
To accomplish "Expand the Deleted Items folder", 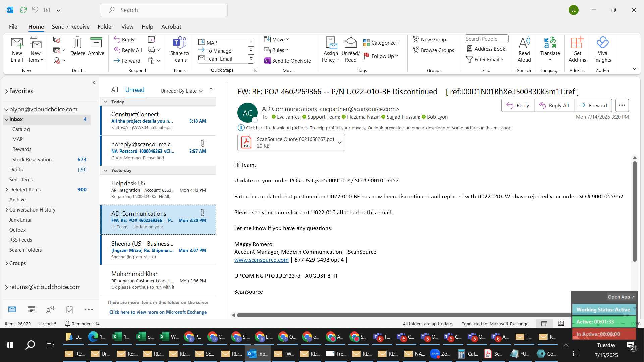I will click(7, 190).
